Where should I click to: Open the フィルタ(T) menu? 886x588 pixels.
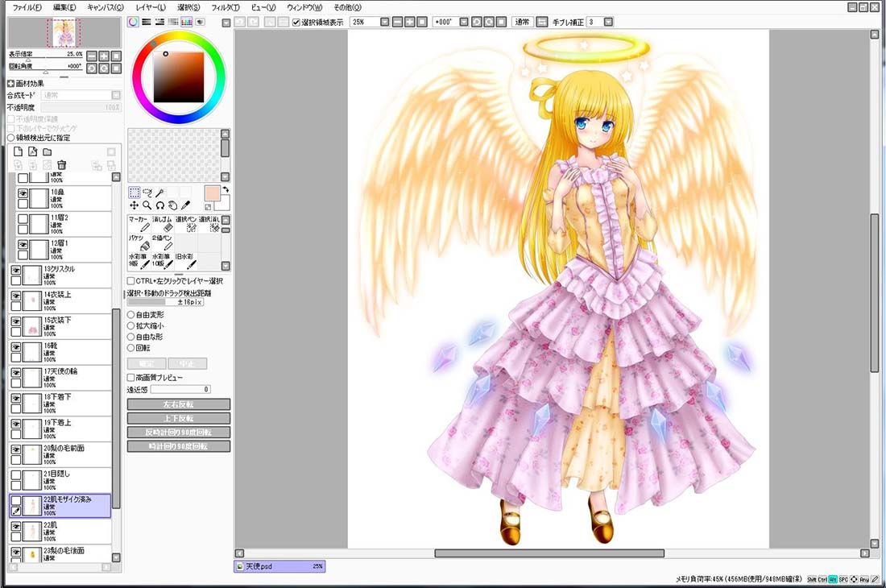click(226, 7)
